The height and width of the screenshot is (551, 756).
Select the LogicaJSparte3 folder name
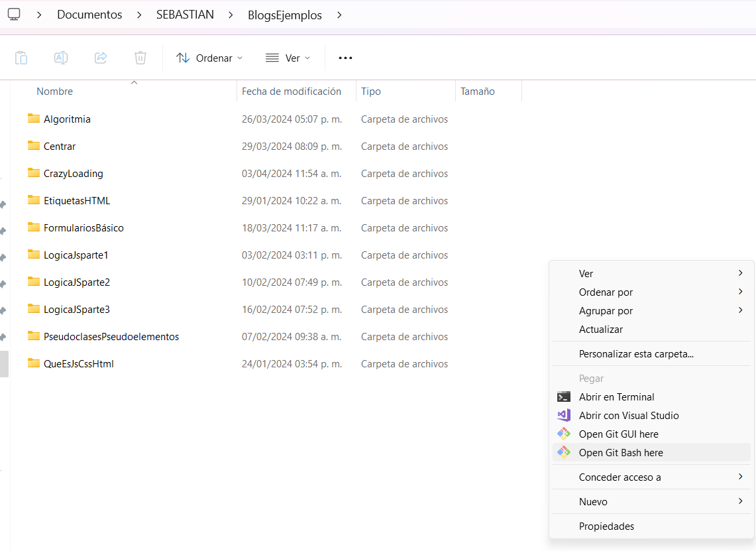tap(77, 309)
